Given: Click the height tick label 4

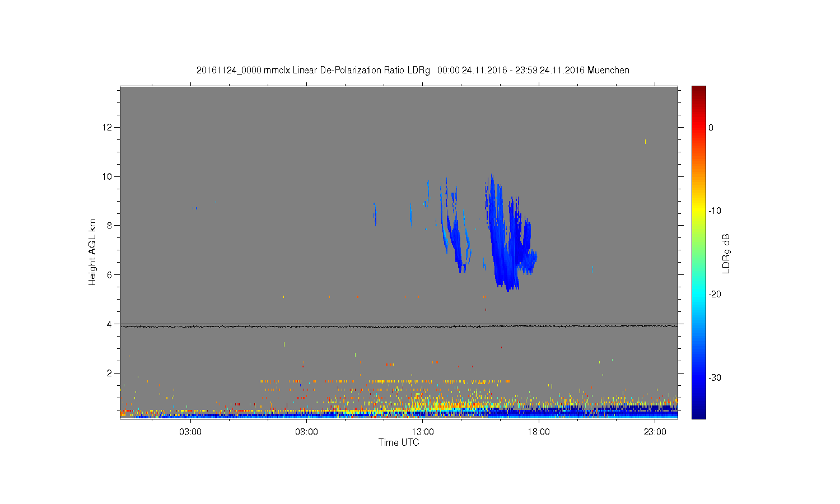Looking at the screenshot, I should point(110,324).
